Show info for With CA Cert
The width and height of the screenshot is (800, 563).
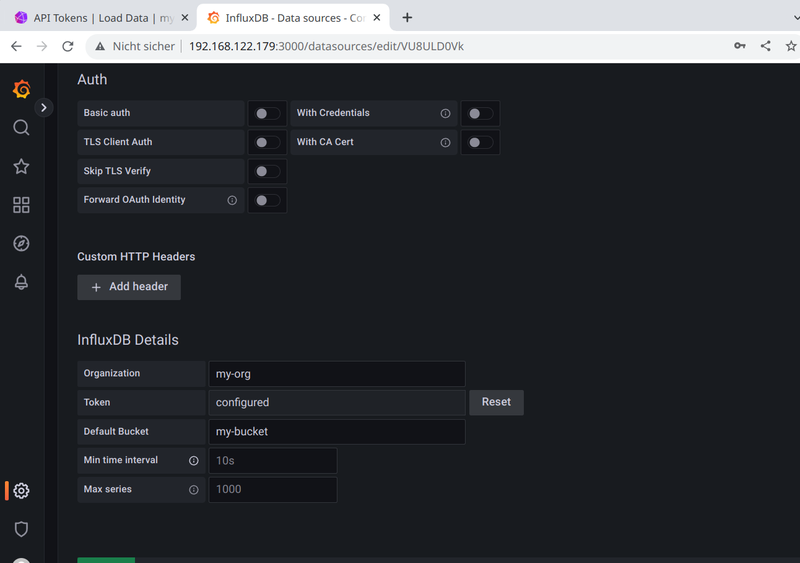[445, 142]
